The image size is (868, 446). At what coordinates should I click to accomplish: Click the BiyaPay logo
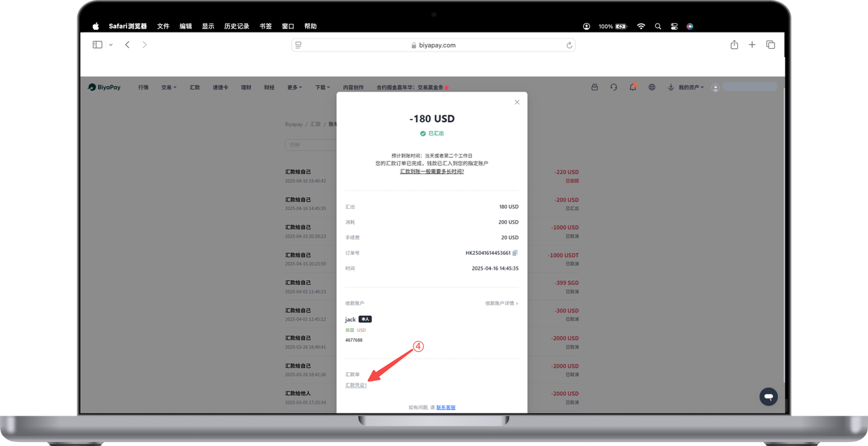click(104, 87)
